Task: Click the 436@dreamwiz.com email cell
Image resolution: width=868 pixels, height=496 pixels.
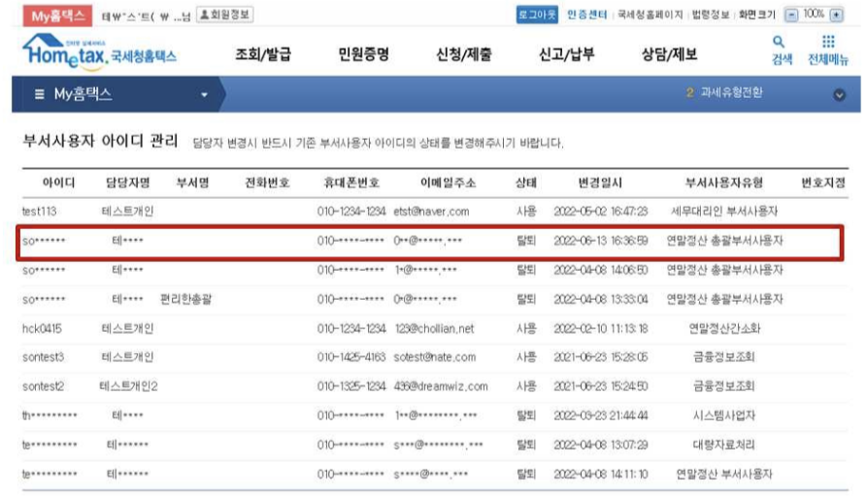Action: tap(441, 386)
